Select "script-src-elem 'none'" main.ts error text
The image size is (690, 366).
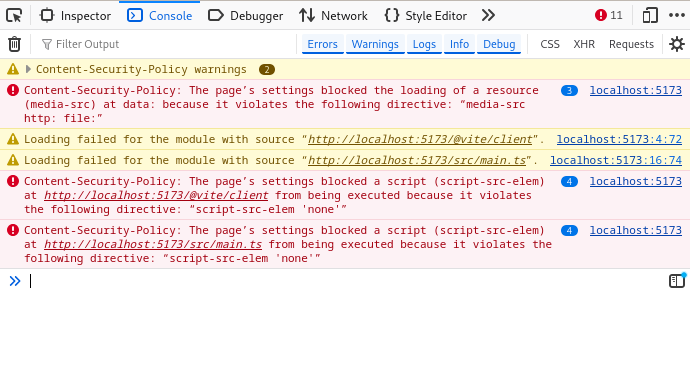coord(242,258)
